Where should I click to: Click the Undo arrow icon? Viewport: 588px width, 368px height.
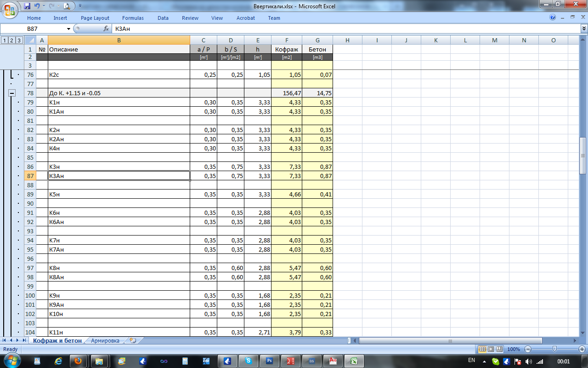(37, 6)
